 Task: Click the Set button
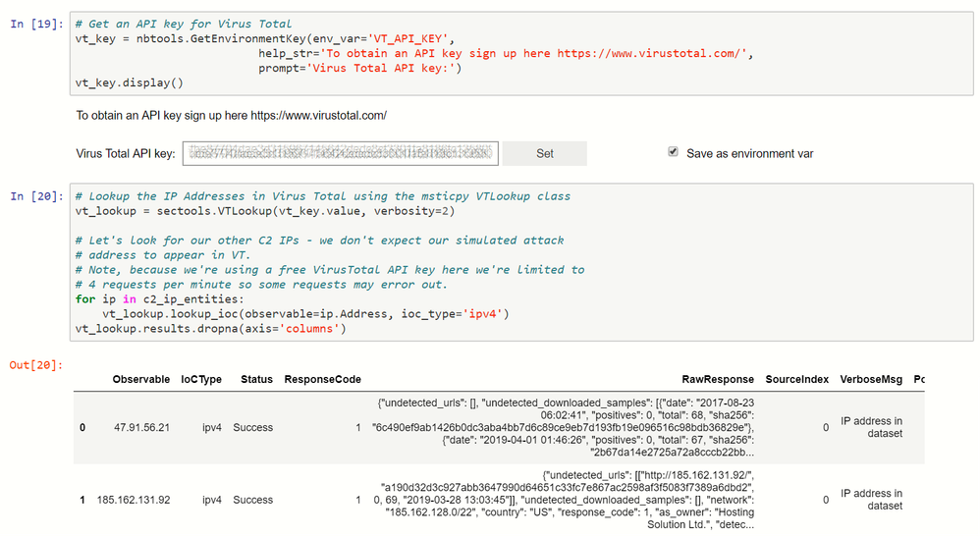[545, 153]
